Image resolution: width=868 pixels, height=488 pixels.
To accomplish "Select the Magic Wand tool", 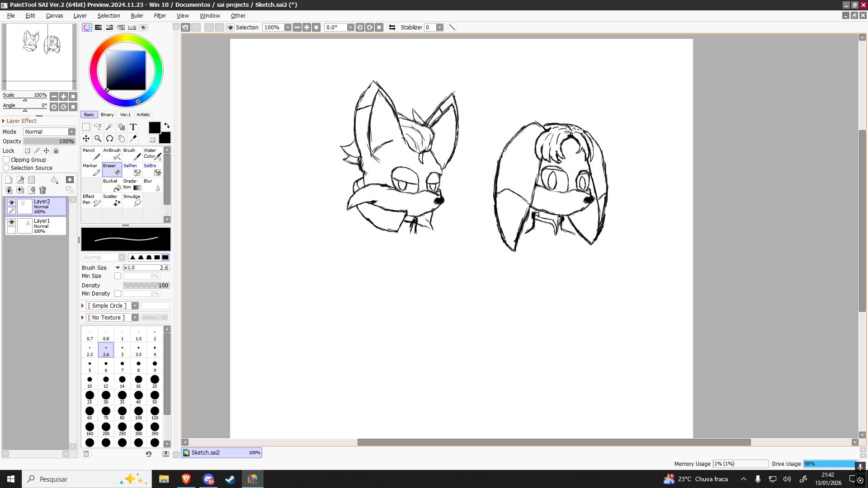I will click(109, 127).
